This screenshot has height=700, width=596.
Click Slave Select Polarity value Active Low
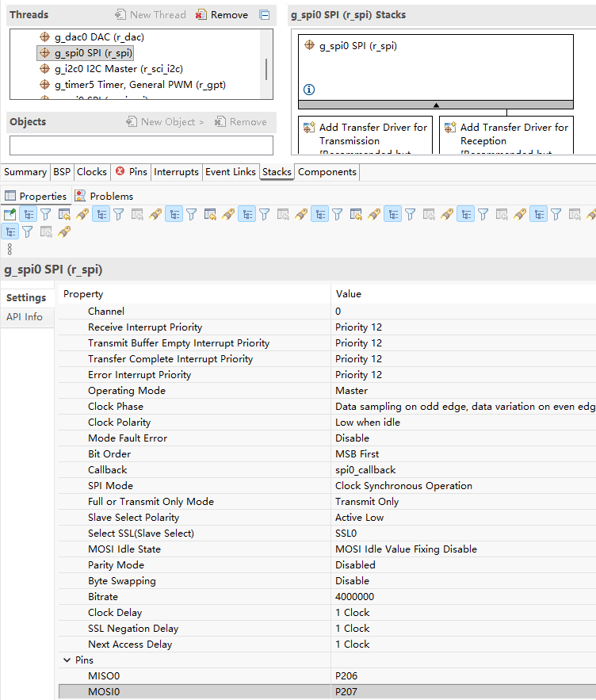(464, 518)
